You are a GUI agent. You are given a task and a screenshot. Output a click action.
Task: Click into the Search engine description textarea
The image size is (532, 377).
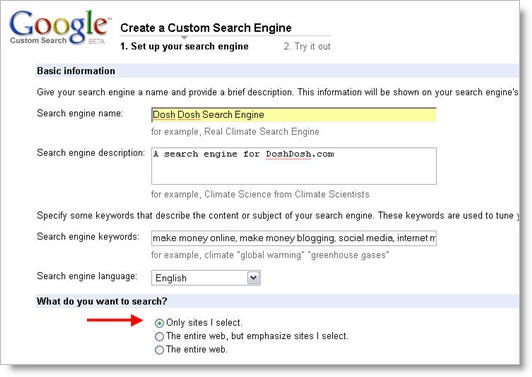click(x=294, y=166)
